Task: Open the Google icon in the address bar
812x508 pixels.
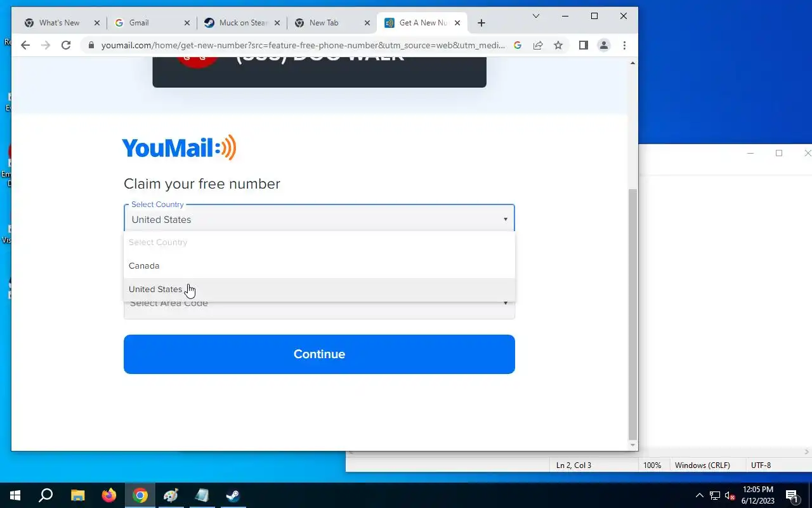Action: [x=518, y=45]
